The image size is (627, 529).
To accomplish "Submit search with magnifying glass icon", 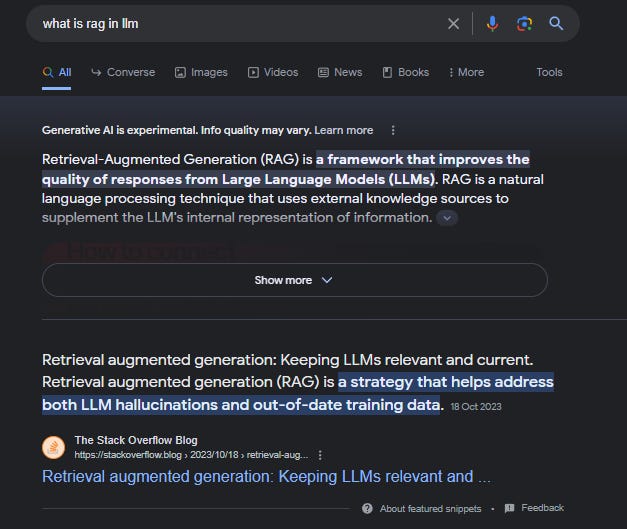I will tap(556, 24).
